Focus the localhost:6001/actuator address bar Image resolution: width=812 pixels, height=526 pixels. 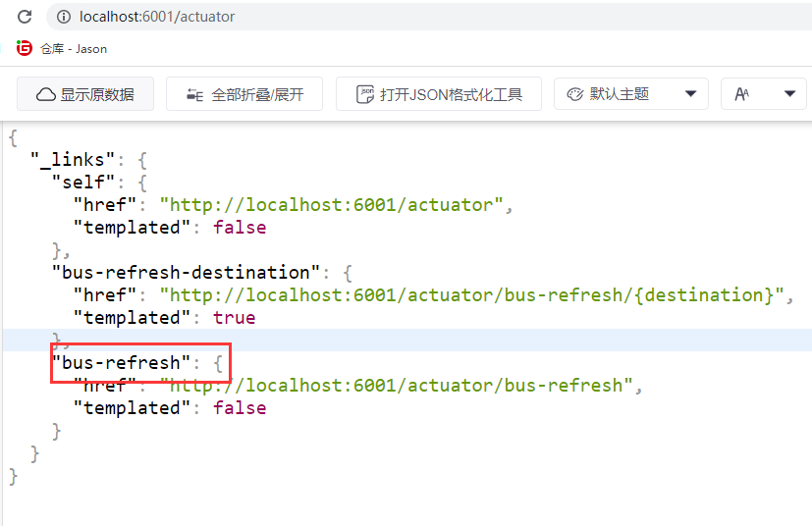click(429, 17)
